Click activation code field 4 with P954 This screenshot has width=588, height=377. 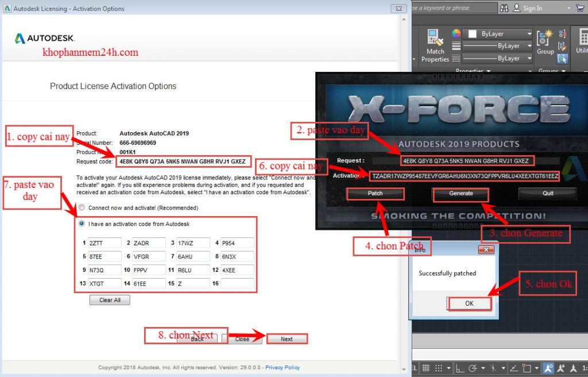click(x=237, y=243)
